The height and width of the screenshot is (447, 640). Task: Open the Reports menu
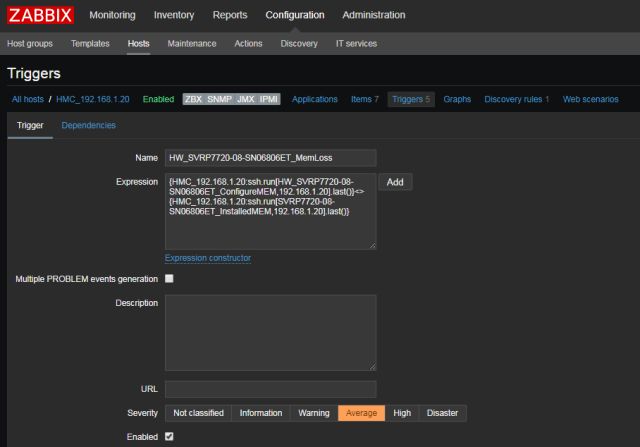pyautogui.click(x=230, y=15)
